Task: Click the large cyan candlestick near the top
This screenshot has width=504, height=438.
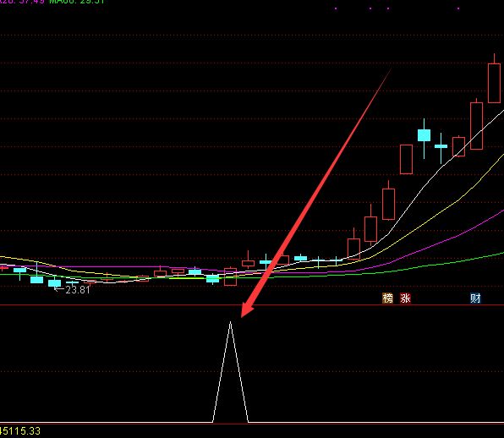Action: [x=424, y=135]
